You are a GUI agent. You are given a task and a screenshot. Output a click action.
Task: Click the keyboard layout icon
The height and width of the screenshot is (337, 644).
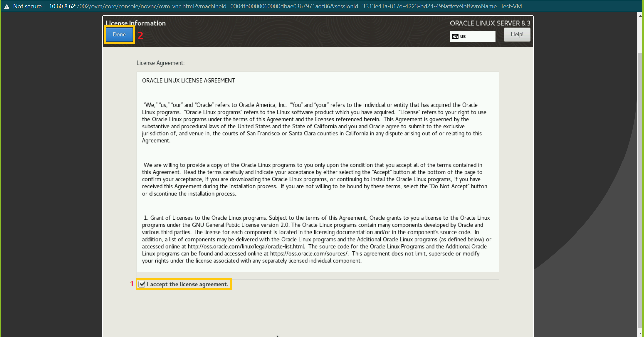click(455, 36)
